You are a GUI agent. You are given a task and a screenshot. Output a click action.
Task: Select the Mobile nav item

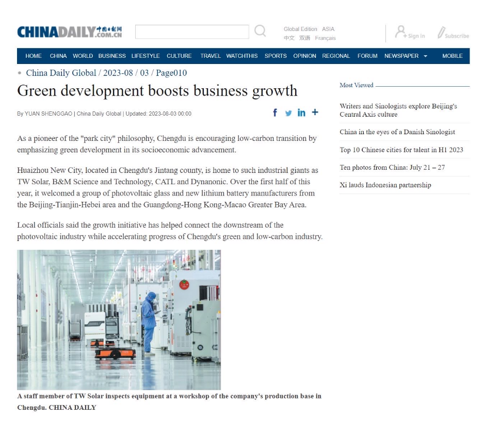(x=452, y=56)
